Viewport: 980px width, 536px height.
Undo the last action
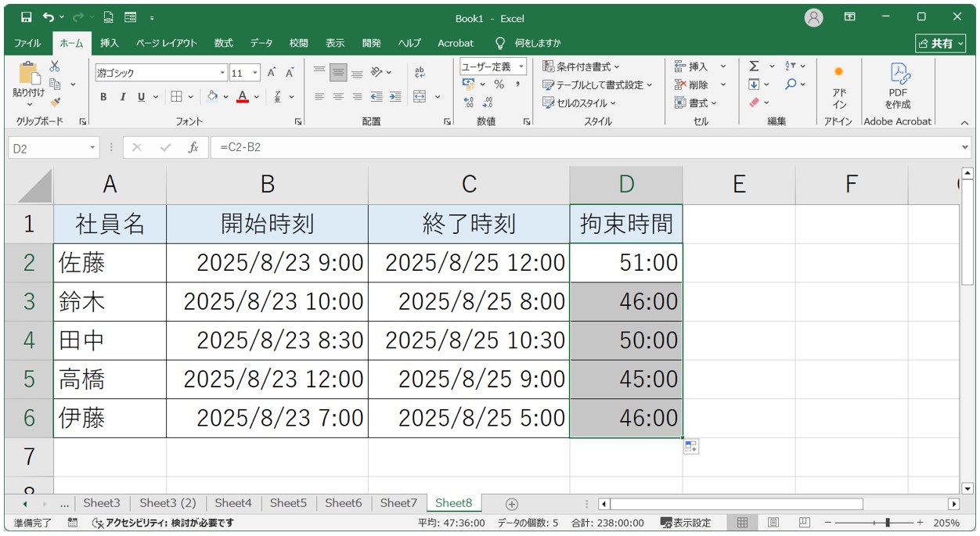pos(49,17)
